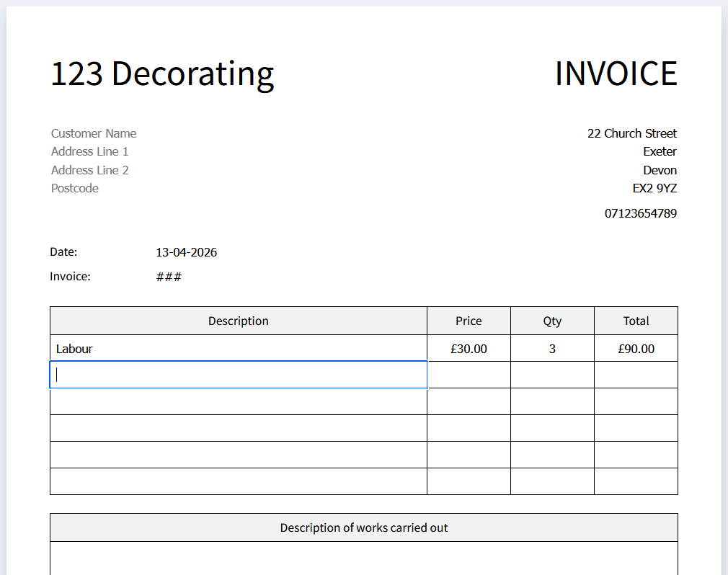Screen dimensions: 728x575
Task: Click the phone number 07123654789
Action: point(641,213)
